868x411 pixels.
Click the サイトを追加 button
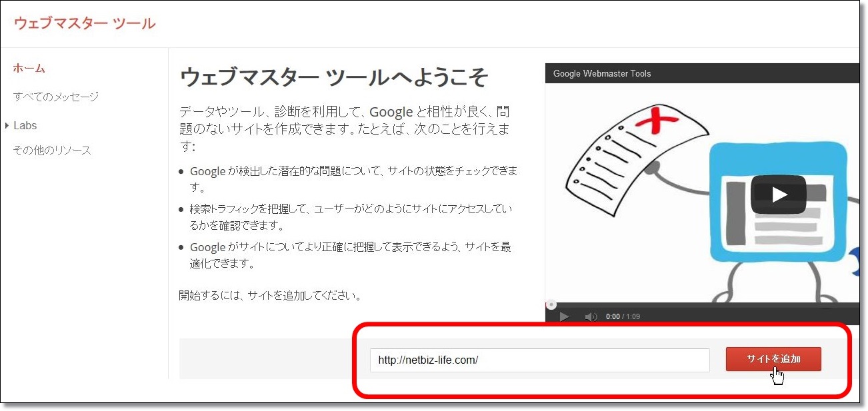click(x=773, y=359)
